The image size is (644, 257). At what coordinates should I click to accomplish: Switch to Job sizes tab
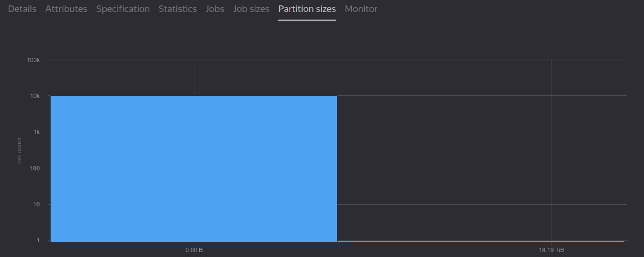(251, 9)
